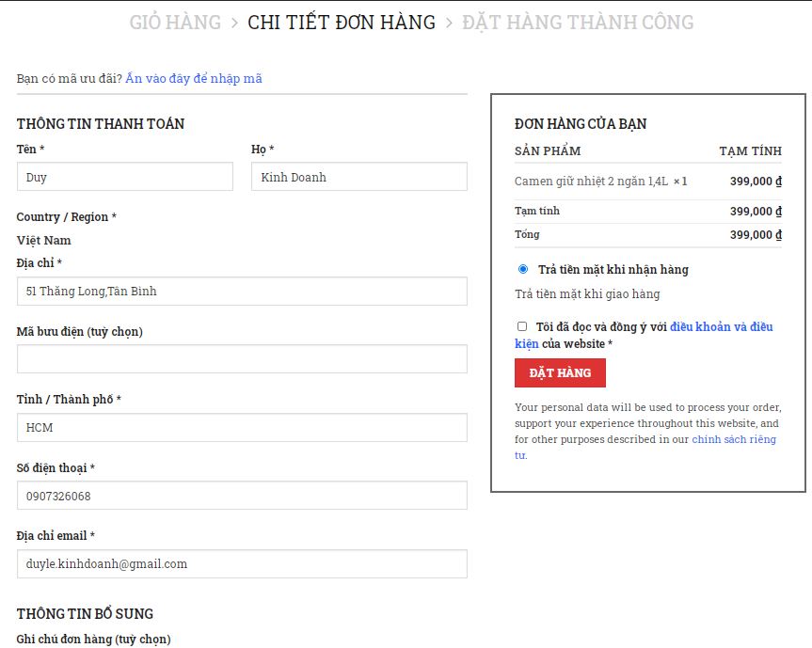Click the empty Mã bưu điện field

pyautogui.click(x=242, y=359)
